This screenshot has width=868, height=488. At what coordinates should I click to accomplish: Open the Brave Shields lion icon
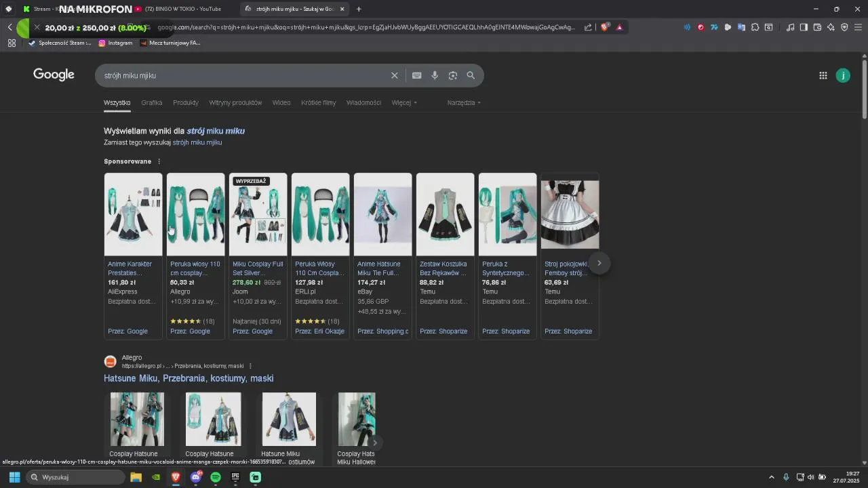pyautogui.click(x=605, y=27)
